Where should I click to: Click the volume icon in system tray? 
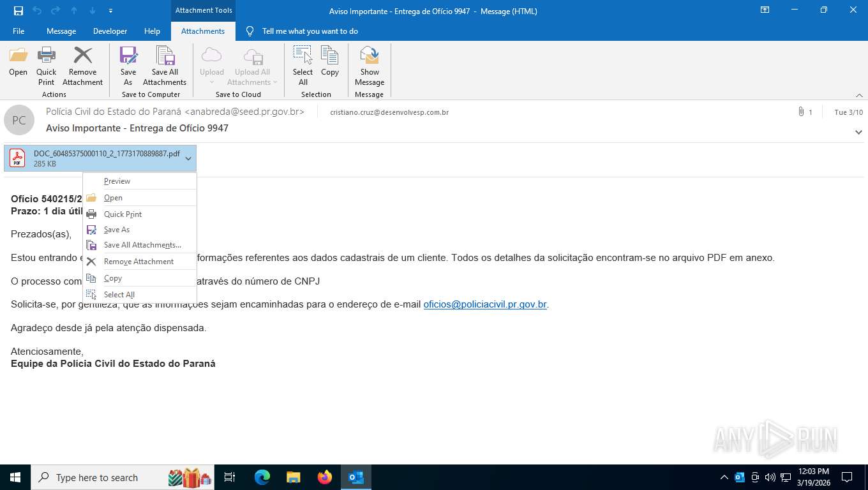click(770, 477)
